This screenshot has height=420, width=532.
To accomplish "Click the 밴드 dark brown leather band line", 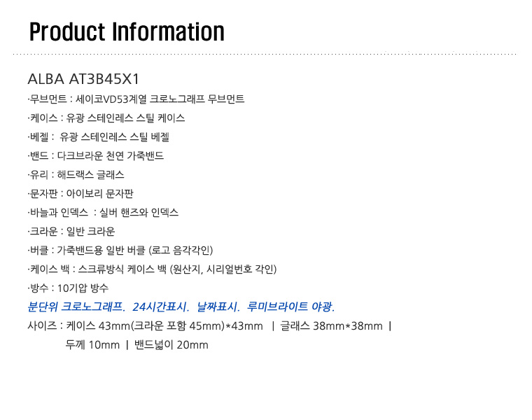I will point(96,155).
